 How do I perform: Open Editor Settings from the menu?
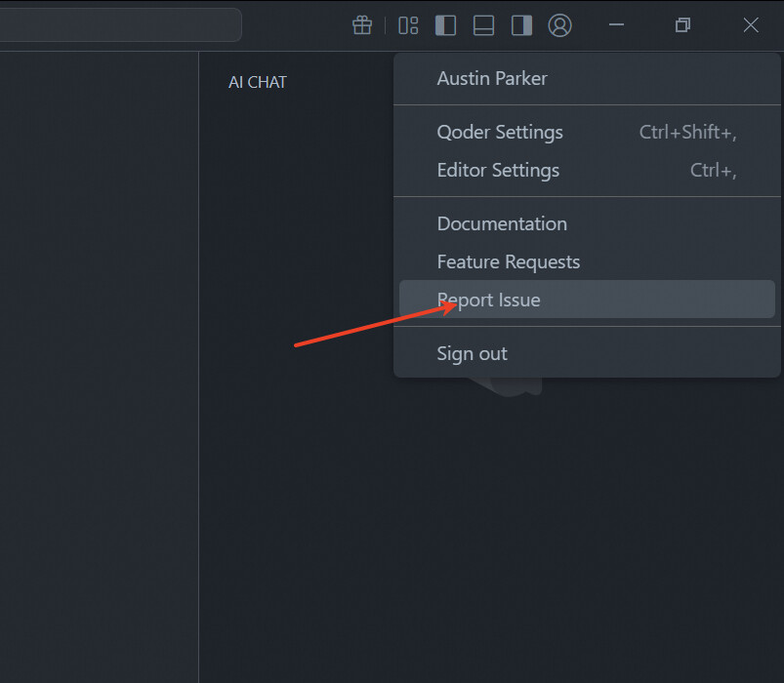pos(498,170)
